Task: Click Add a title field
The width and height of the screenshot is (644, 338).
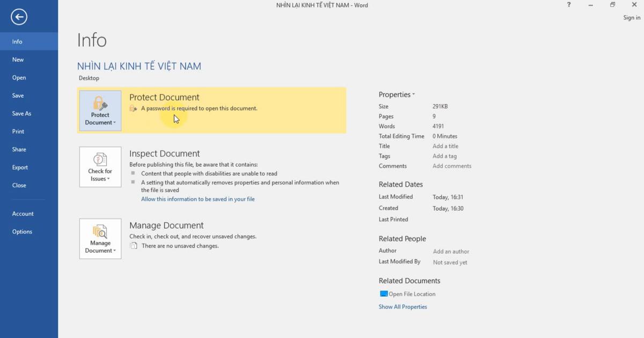Action: click(445, 145)
